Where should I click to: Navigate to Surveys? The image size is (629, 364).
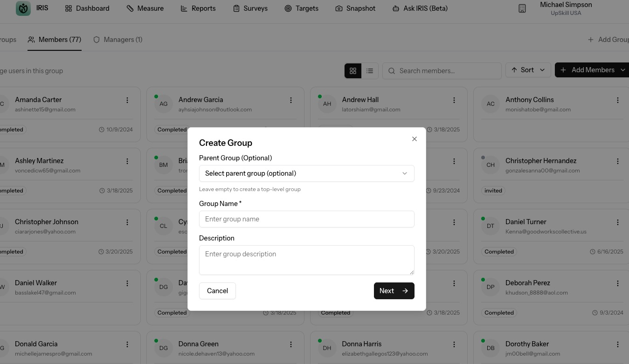[250, 8]
